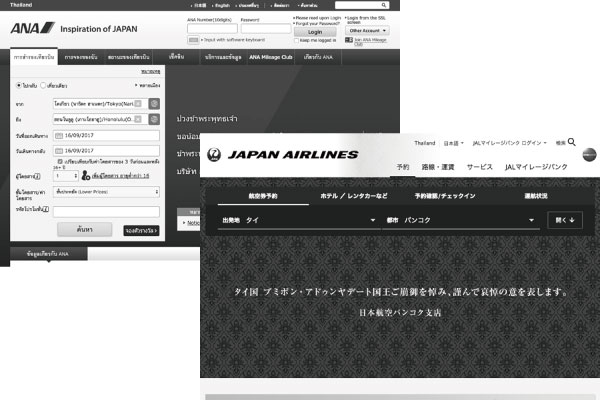Click the Japan Airlines crane logo

(x=214, y=155)
